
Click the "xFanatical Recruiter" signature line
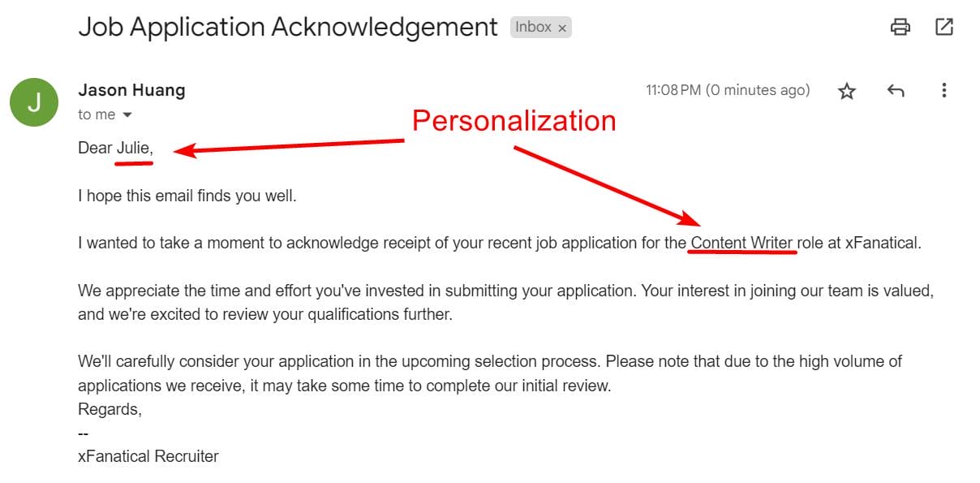(x=148, y=456)
